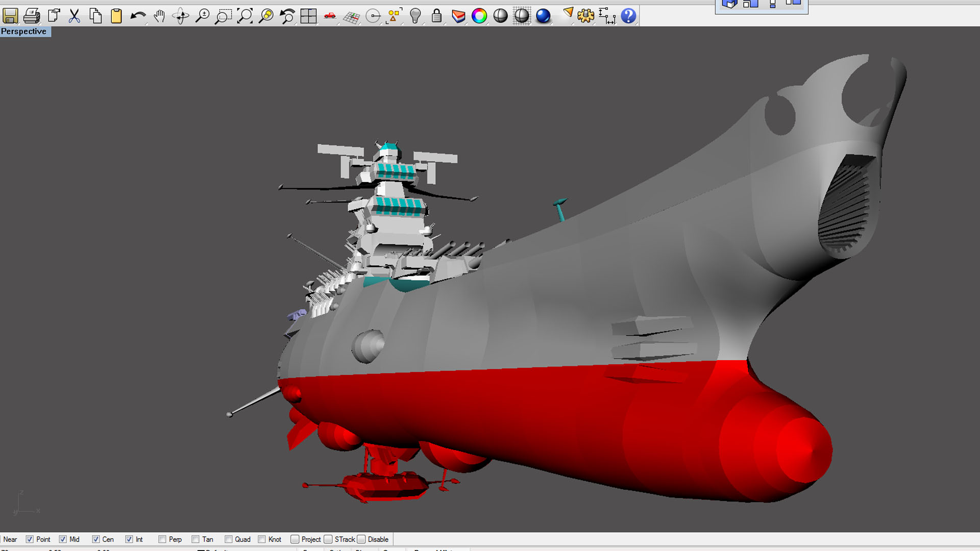Toggle the STrack smart tracking option

328,539
